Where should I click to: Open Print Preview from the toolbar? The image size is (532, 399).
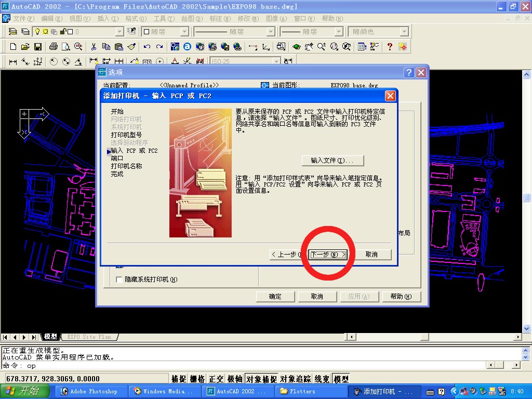(66, 47)
